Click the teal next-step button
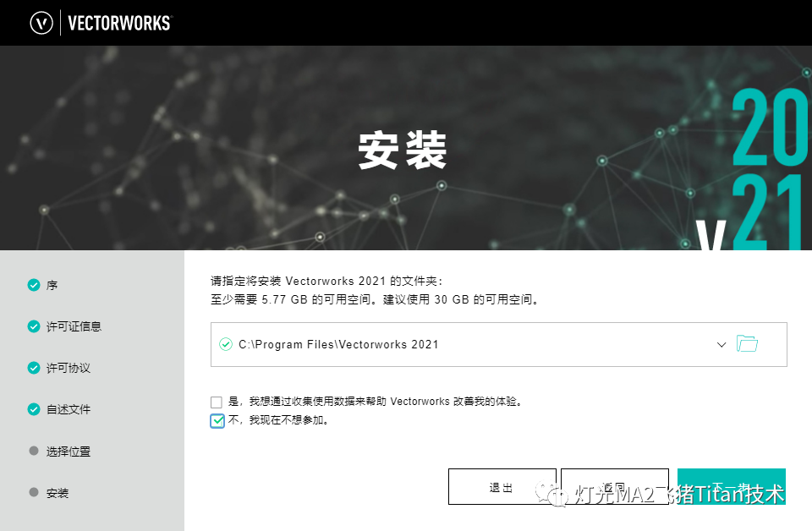The width and height of the screenshot is (812, 531). coord(731,486)
